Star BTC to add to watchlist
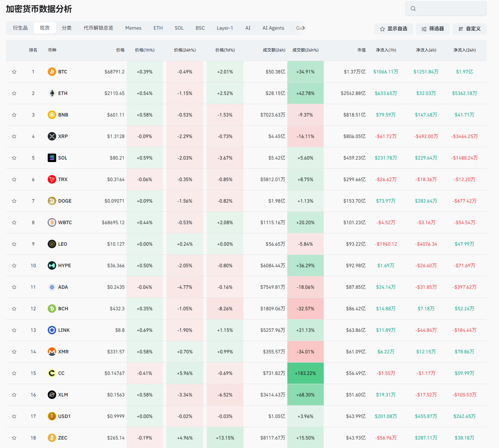Image resolution: width=499 pixels, height=448 pixels. point(14,72)
